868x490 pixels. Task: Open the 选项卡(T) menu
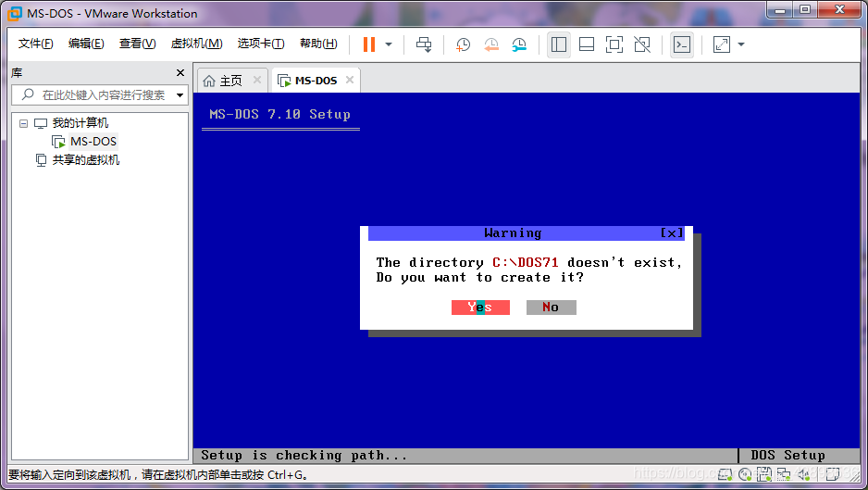[x=261, y=44]
